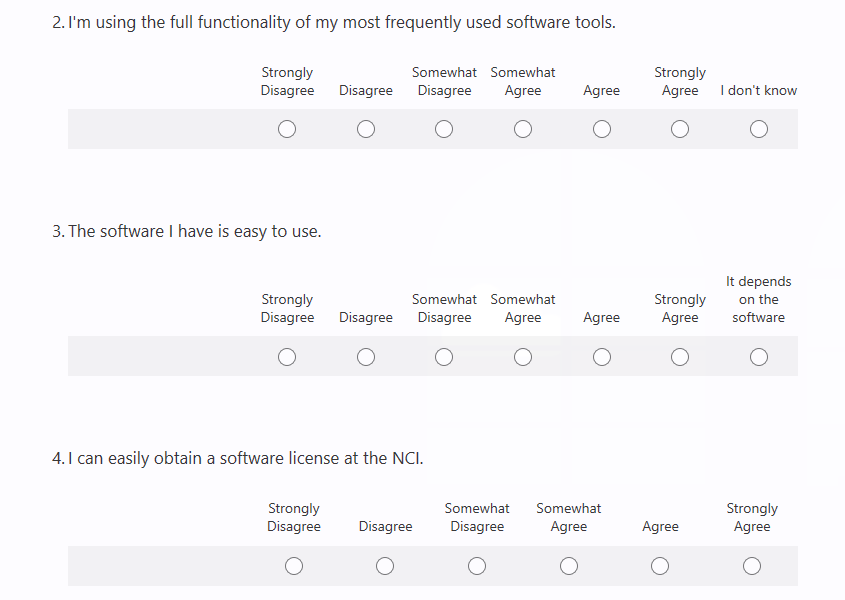Select Strongly Disagree for question 2
The height and width of the screenshot is (600, 845).
tap(287, 129)
